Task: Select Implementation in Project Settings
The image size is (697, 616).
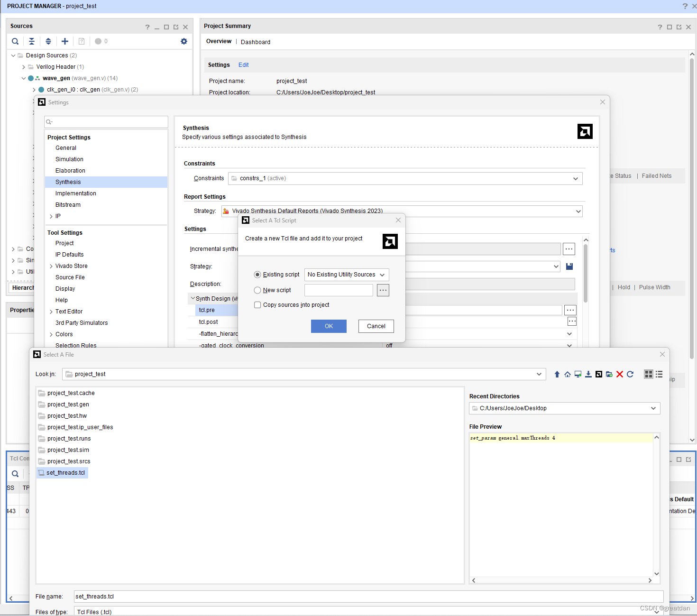Action: pos(76,193)
